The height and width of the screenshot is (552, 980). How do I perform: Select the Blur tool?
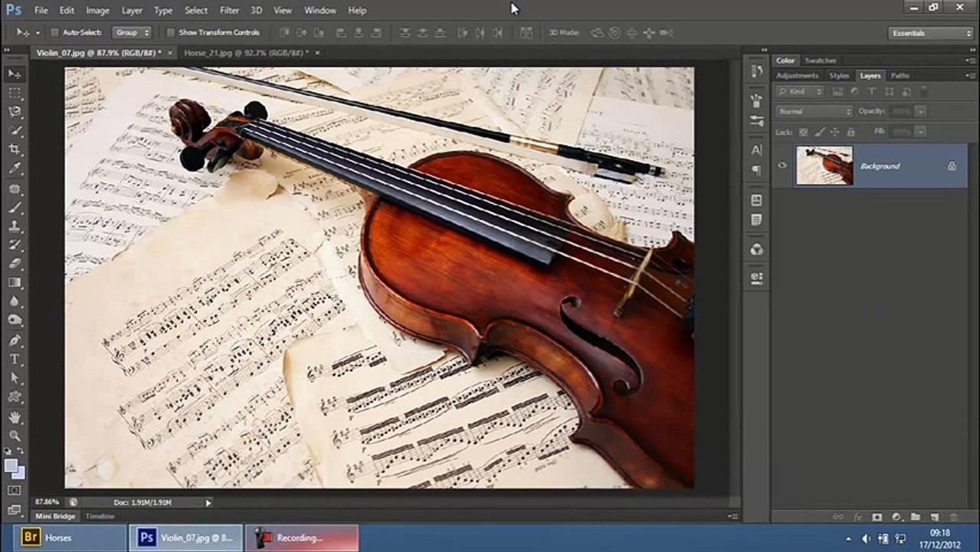coord(15,302)
